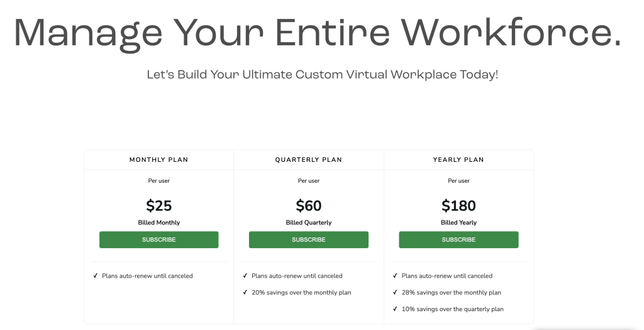
Task: Select the Monthly Plan column header
Action: (x=158, y=160)
